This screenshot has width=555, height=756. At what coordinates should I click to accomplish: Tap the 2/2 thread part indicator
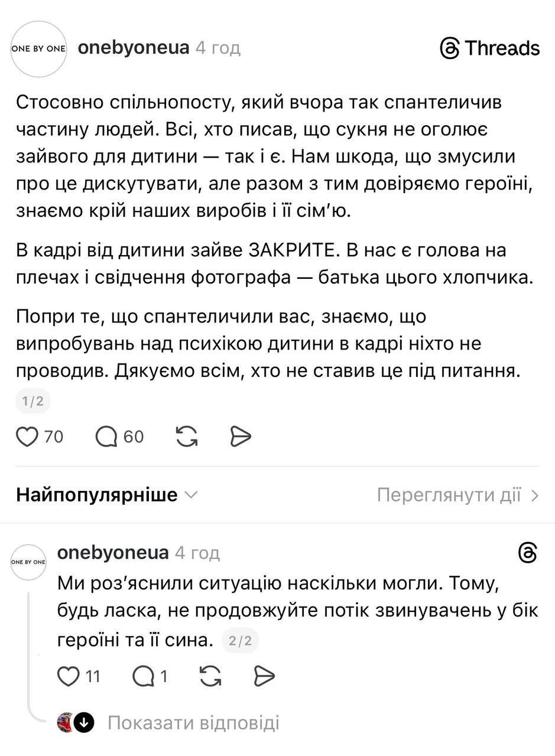(x=240, y=641)
